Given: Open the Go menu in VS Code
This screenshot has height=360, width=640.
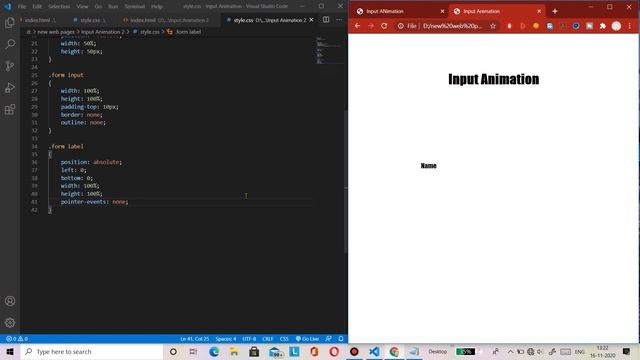Looking at the screenshot, I should pos(98,7).
